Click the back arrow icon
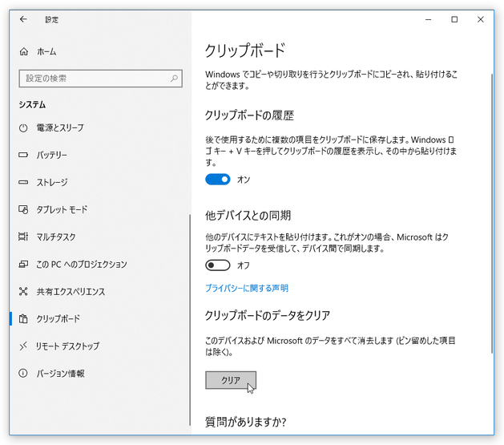Screen dimensions: 504x445 pyautogui.click(x=23, y=19)
